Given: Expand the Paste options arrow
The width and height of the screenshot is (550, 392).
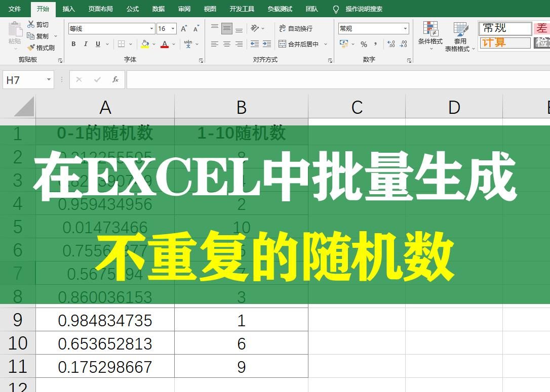Looking at the screenshot, I should (15, 49).
